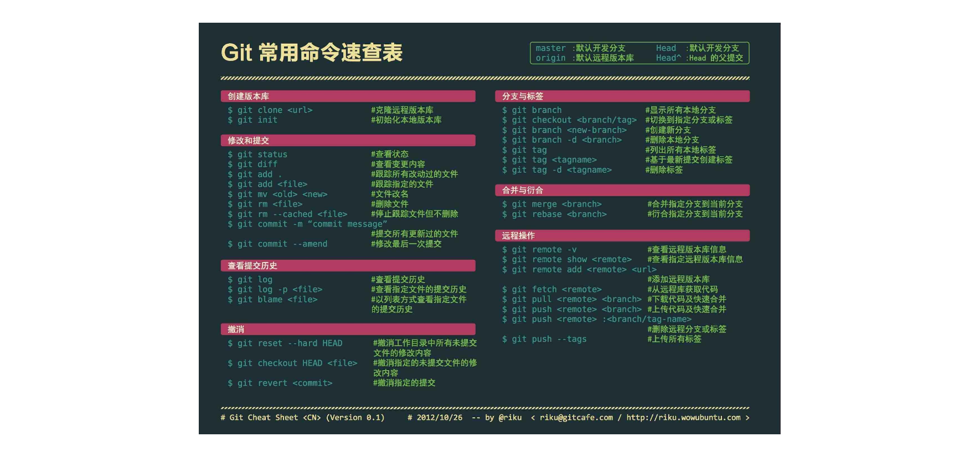Click the '撤消' section header
The image size is (980, 457).
[x=348, y=330]
